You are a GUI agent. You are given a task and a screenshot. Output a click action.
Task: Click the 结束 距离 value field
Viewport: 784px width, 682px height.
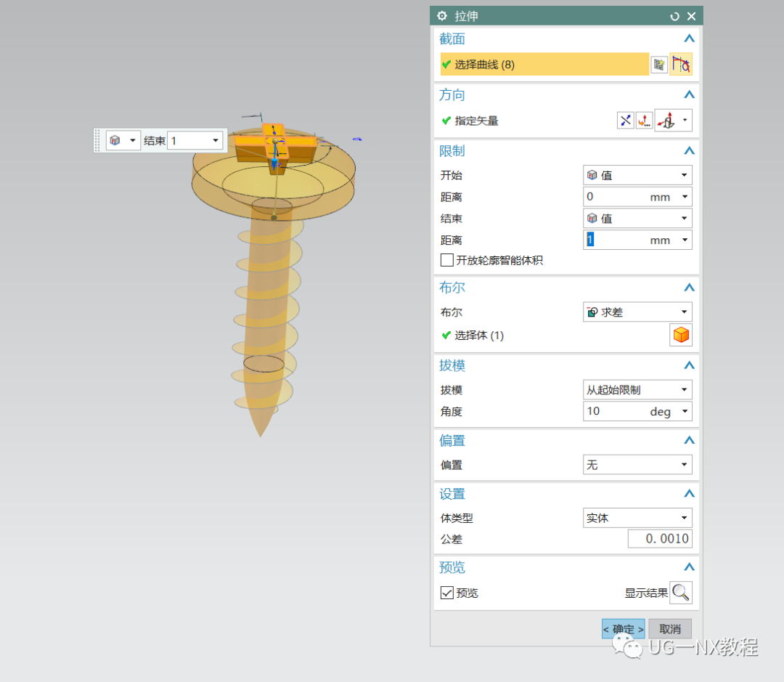tap(615, 240)
